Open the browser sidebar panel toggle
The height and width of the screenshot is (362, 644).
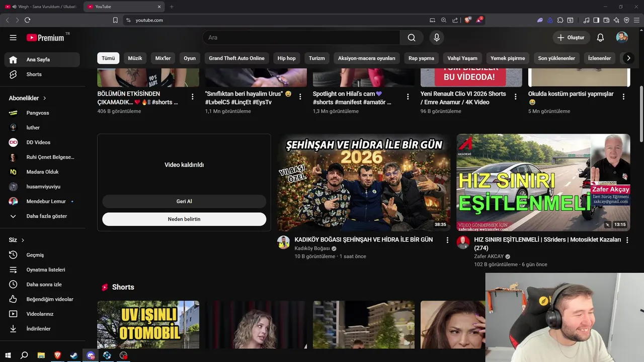click(596, 20)
